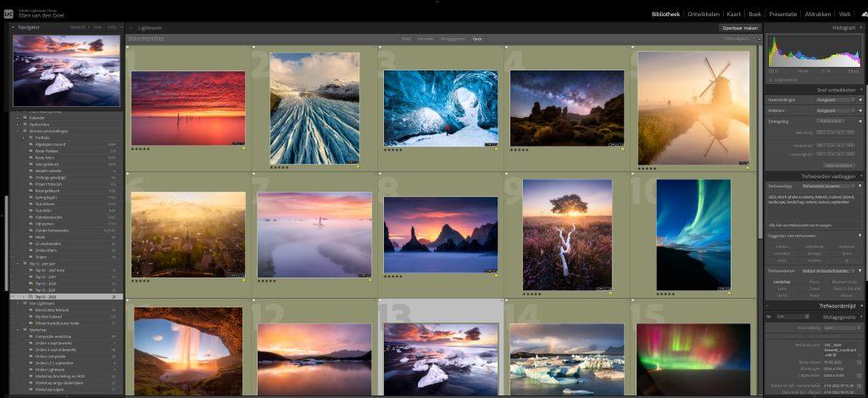Click the Lightroom Classic Lr logo

pos(8,14)
